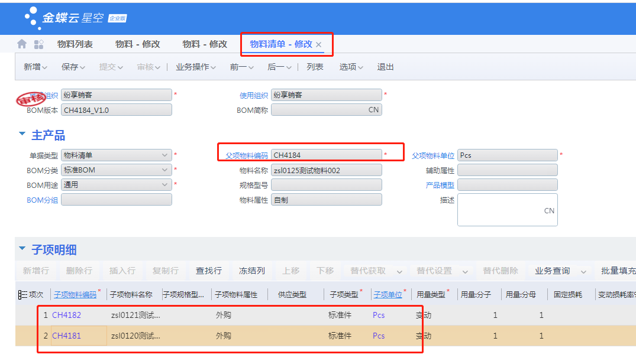Collapse the 主产品 section

[x=22, y=134]
